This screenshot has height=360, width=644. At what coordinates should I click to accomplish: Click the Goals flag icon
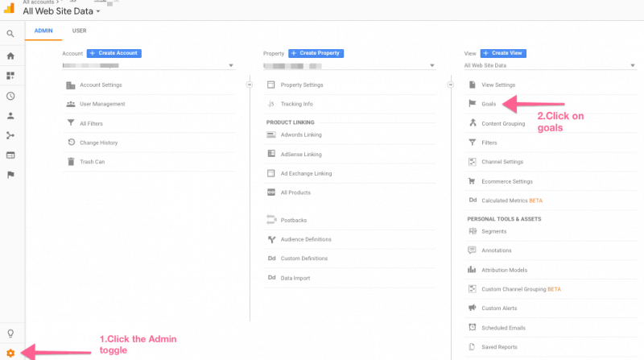click(473, 104)
